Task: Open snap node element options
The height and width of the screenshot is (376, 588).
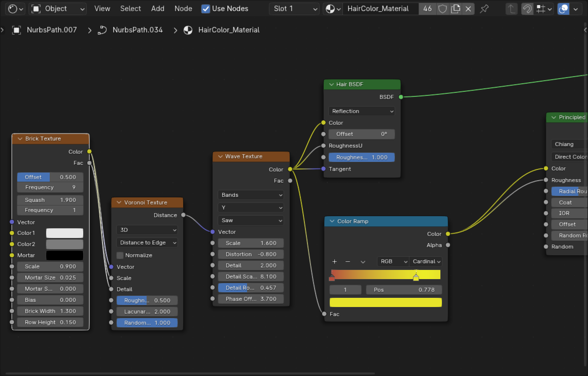Action: pyautogui.click(x=544, y=9)
